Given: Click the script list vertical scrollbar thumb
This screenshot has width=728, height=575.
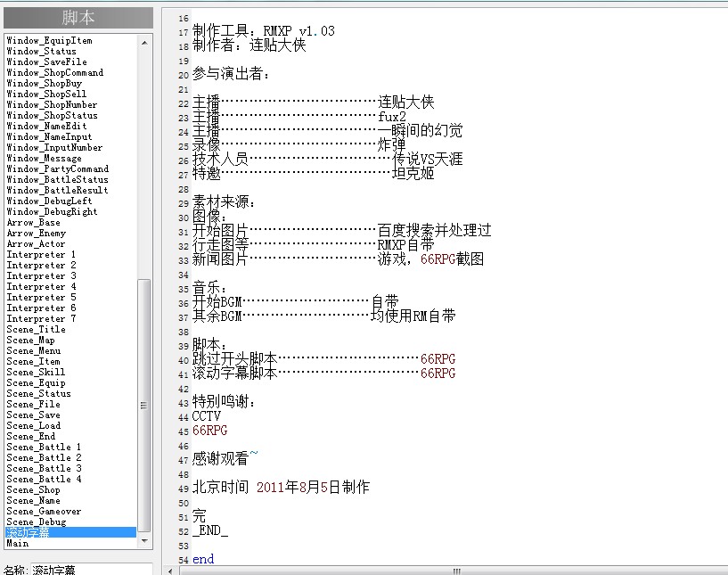Looking at the screenshot, I should pyautogui.click(x=144, y=405).
